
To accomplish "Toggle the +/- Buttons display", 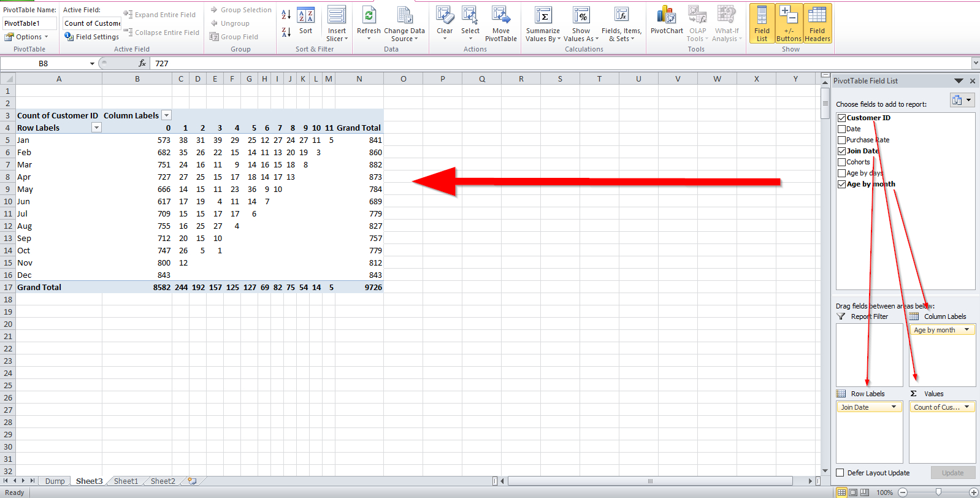I will (x=789, y=24).
